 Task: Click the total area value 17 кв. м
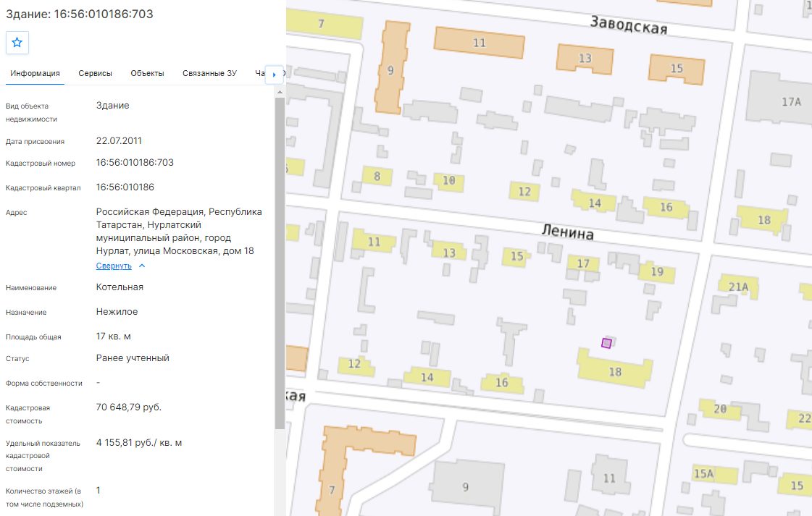[x=114, y=337]
